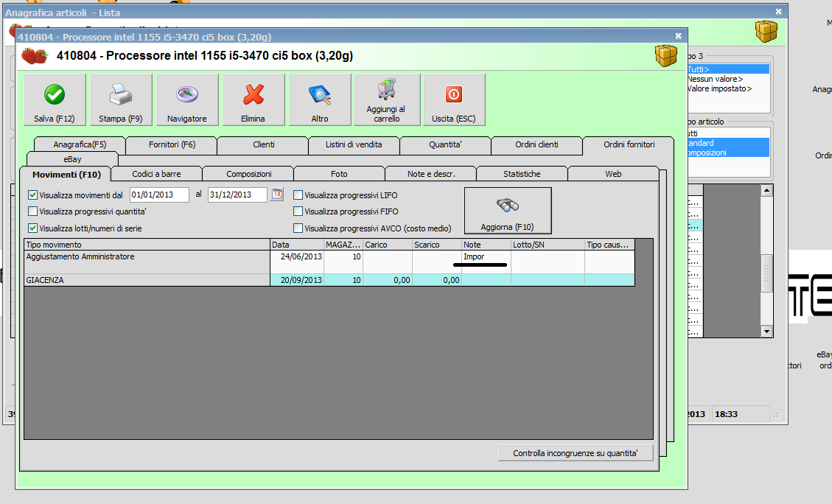
Task: Click the Salva (F12) green checkmark button
Action: (x=55, y=99)
